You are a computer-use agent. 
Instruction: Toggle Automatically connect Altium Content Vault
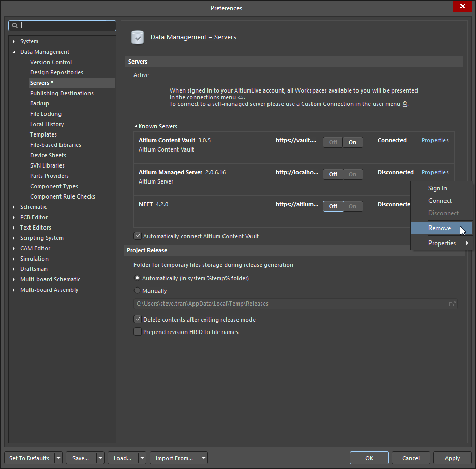click(x=138, y=236)
